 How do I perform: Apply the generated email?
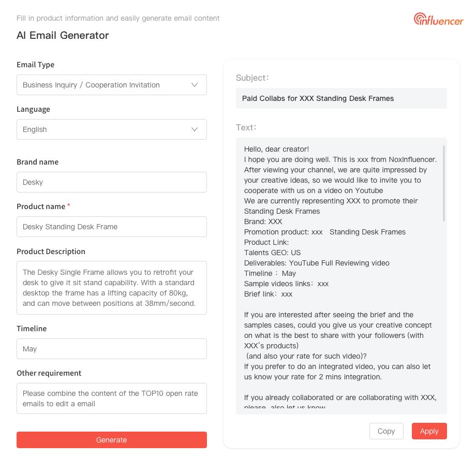pyautogui.click(x=429, y=431)
